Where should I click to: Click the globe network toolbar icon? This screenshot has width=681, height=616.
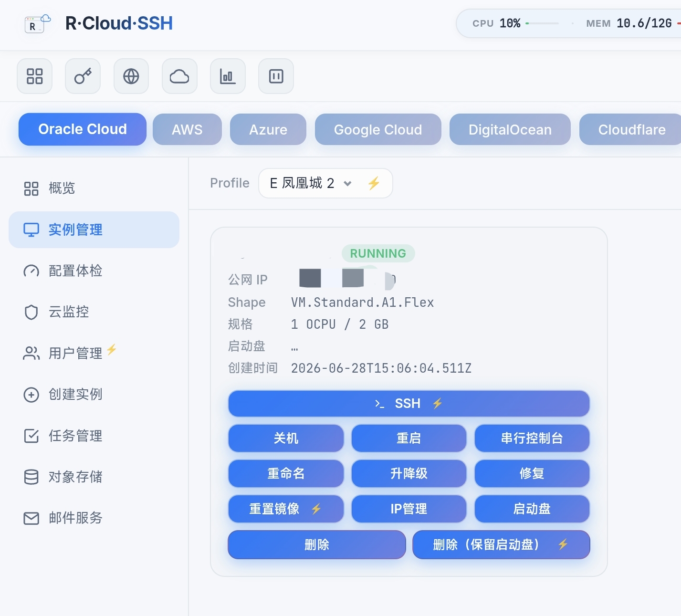point(131,76)
